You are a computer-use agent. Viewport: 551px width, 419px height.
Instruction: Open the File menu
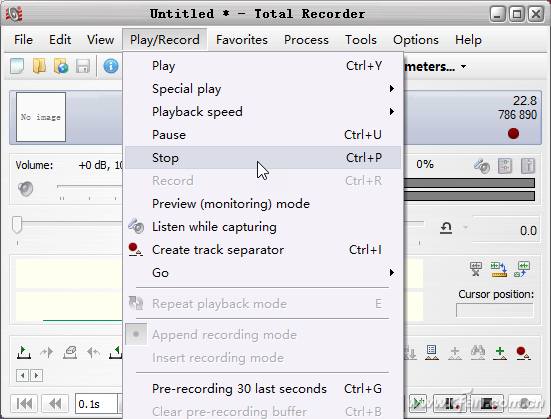point(23,40)
